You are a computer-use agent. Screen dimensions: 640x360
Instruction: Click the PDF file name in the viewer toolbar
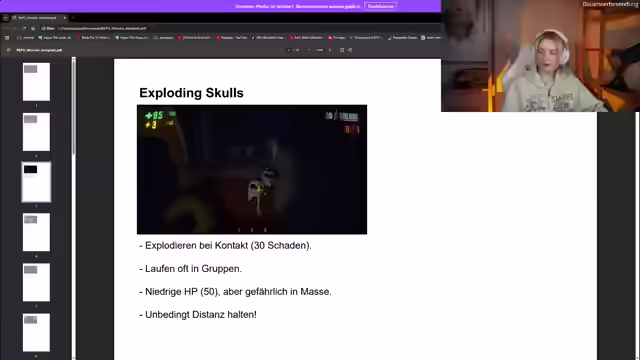point(39,50)
